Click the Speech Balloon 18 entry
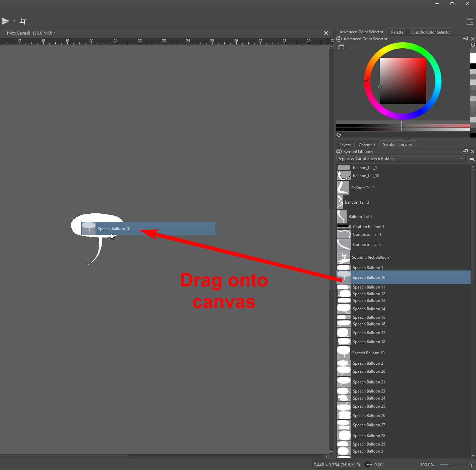476x470 pixels. [x=404, y=342]
